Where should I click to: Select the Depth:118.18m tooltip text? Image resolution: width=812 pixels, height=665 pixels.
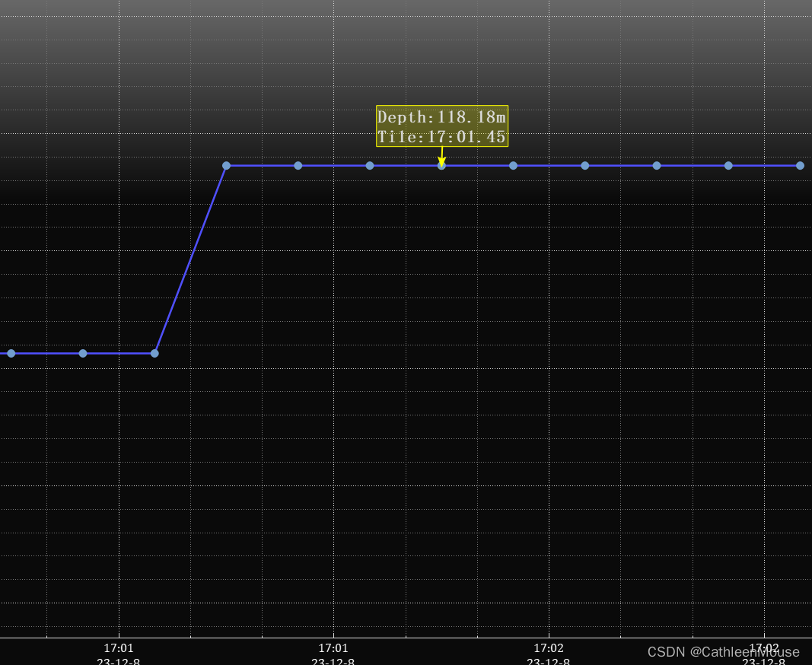[441, 117]
